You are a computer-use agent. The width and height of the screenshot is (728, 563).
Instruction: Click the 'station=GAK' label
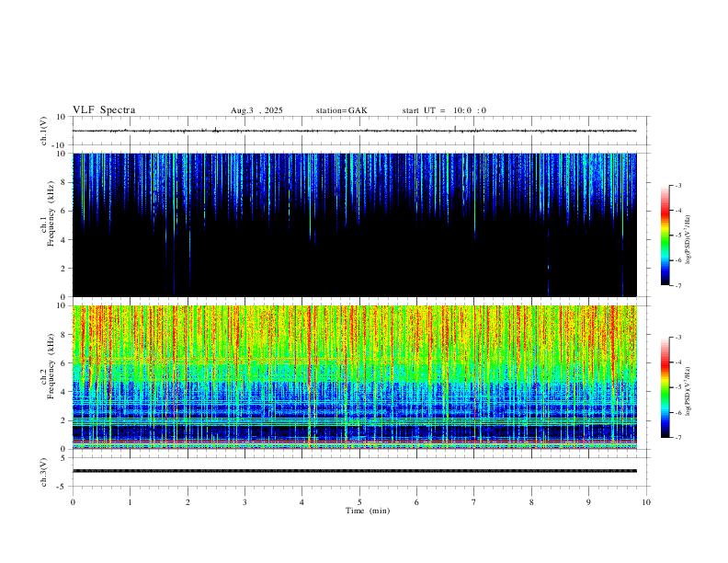[341, 110]
